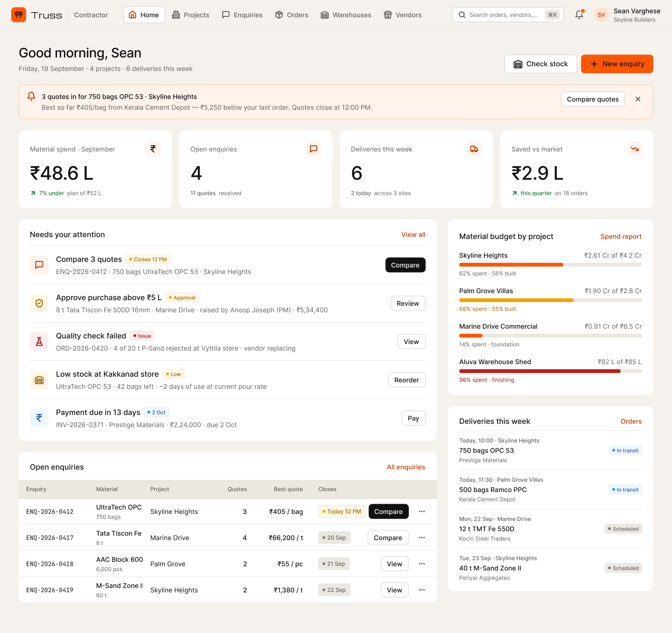View the failed quality check order
Screen dimensions: 672x633
tap(412, 342)
